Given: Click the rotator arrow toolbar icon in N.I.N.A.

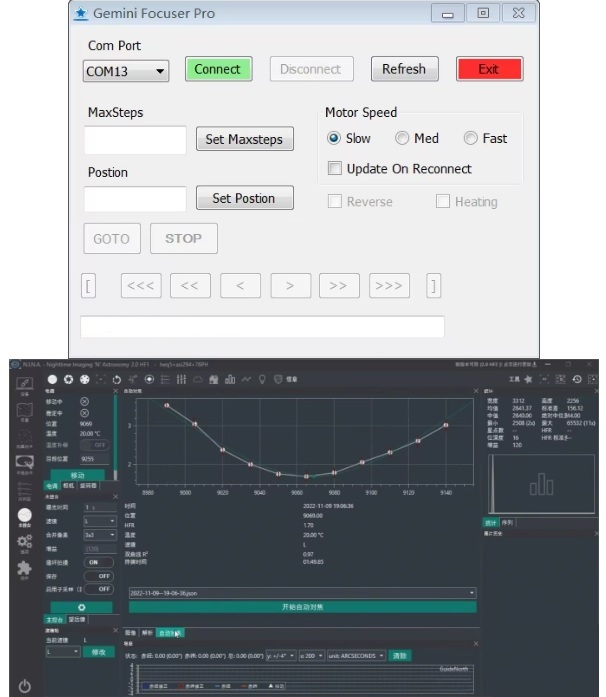Looking at the screenshot, I should (117, 379).
